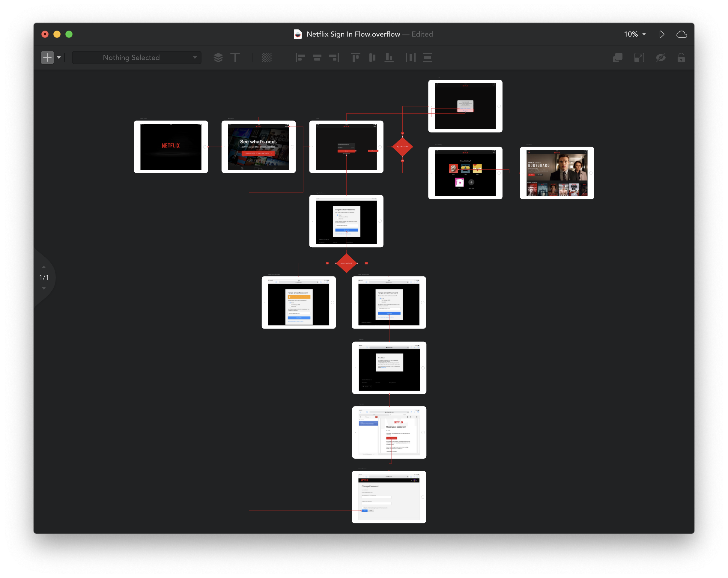
Task: Click the Align left edges toolbar icon
Action: [x=298, y=57]
